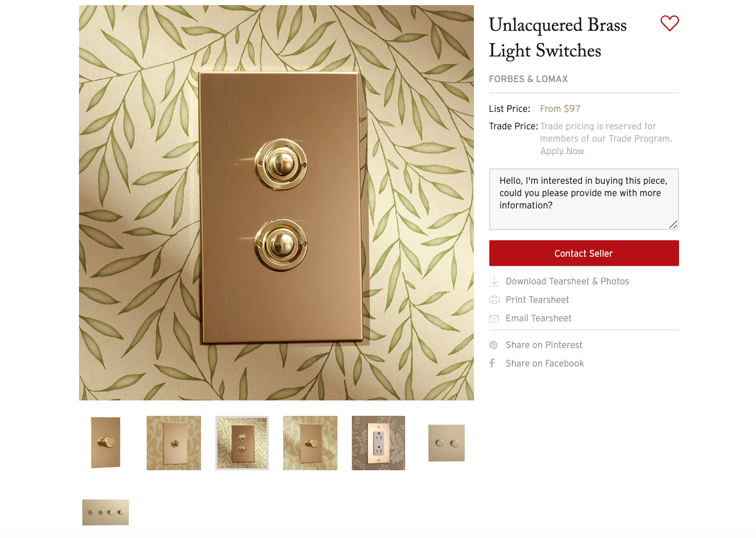Select Print Tearsheet option
The width and height of the screenshot is (756, 538).
tap(537, 300)
